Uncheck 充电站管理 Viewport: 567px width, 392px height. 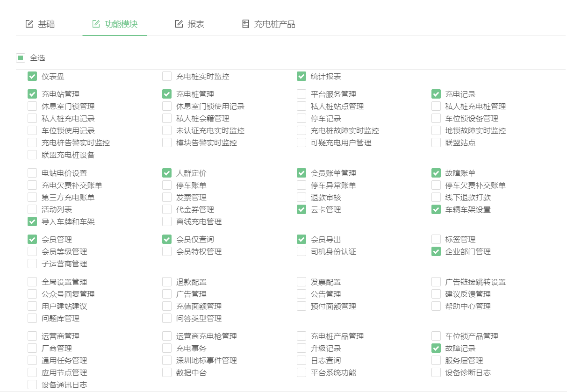pyautogui.click(x=32, y=93)
